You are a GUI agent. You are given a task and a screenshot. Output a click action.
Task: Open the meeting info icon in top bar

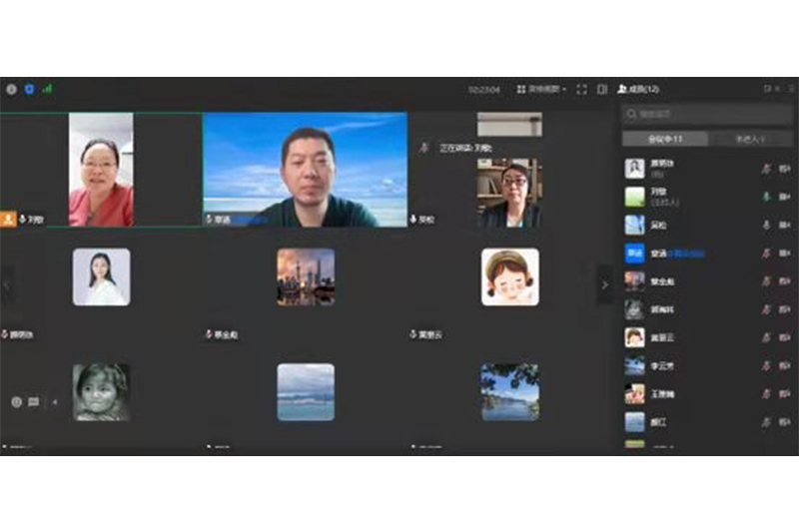coord(11,90)
